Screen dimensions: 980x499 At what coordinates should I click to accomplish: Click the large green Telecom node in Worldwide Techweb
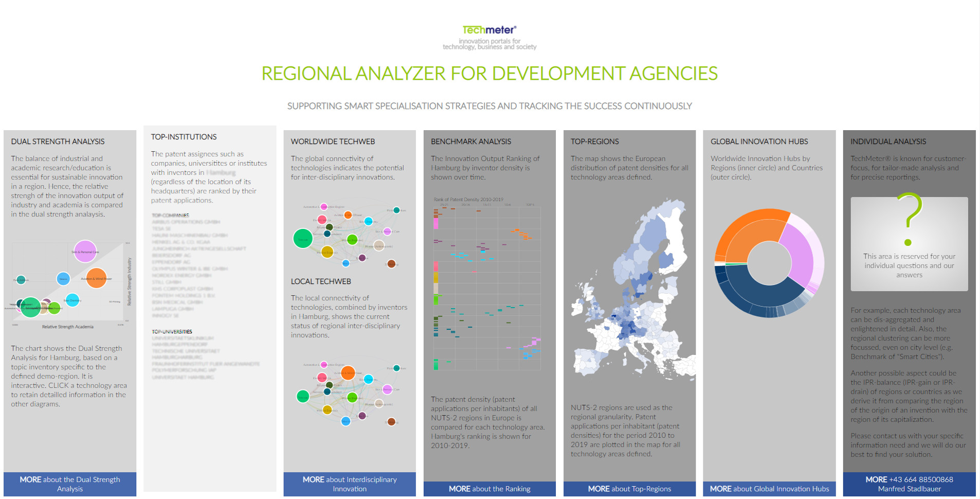click(303, 239)
